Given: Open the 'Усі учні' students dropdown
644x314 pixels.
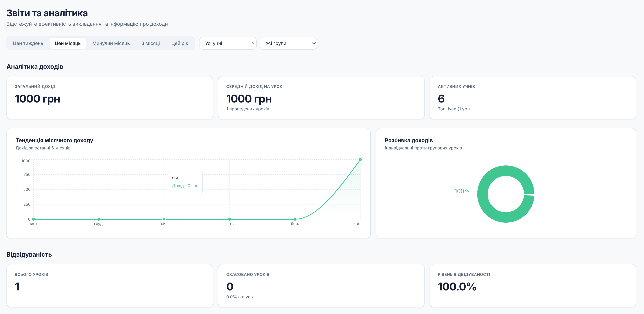Looking at the screenshot, I should tap(228, 43).
